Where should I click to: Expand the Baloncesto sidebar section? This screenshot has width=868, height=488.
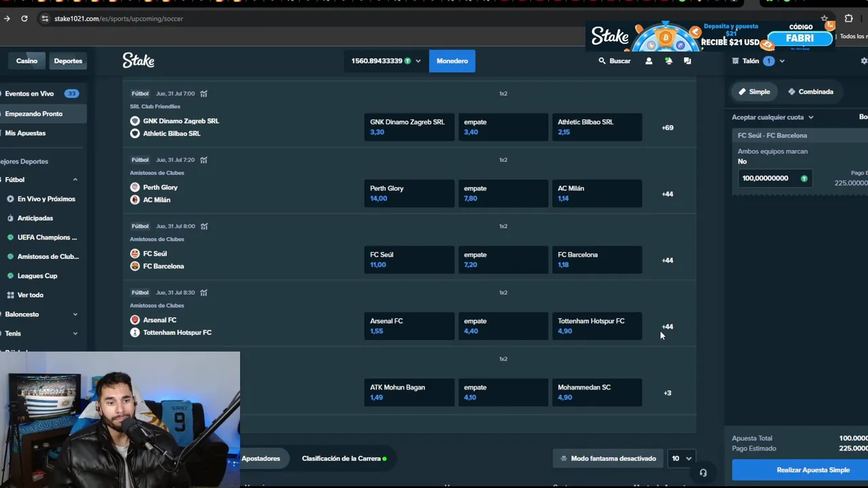[x=75, y=314]
